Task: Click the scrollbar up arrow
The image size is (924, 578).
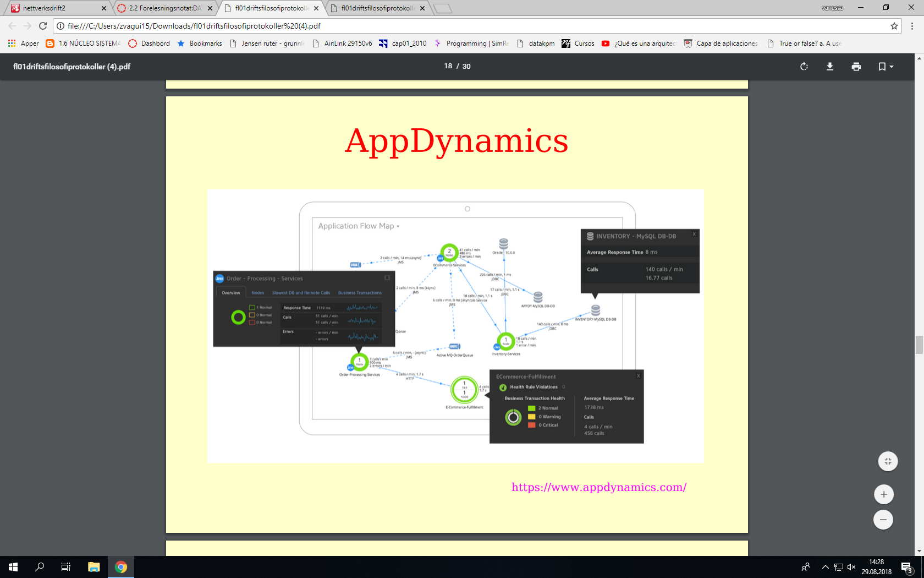Action: click(x=919, y=57)
